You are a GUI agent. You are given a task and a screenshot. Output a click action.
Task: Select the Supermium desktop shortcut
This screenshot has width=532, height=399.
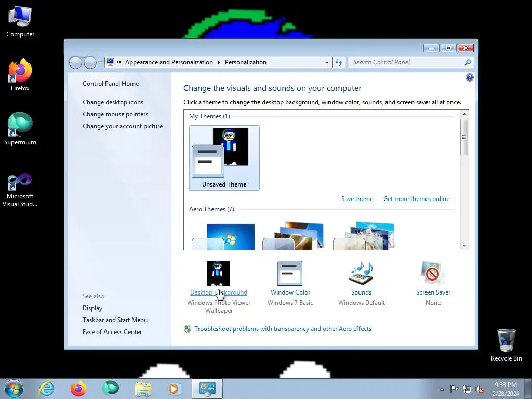pos(20,129)
